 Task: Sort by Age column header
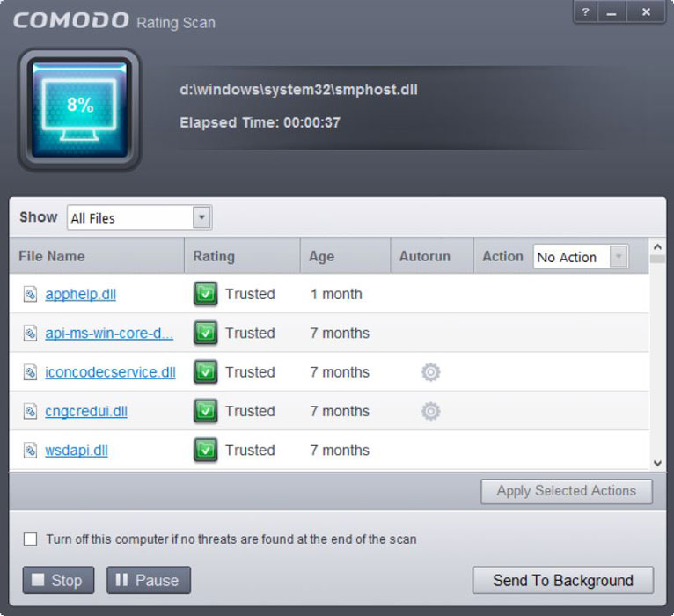[x=345, y=256]
